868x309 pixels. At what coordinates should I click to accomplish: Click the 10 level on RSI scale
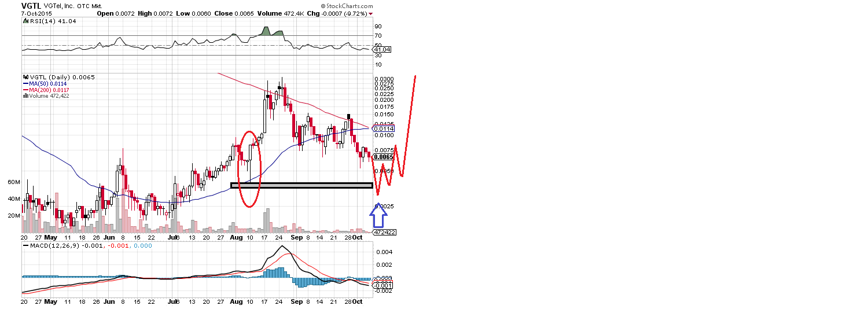click(378, 65)
